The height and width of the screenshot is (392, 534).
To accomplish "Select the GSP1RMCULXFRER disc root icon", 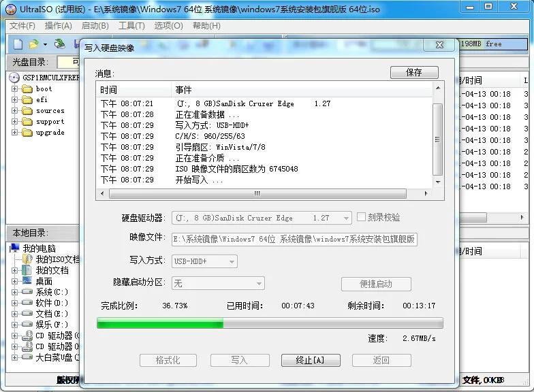I will [x=14, y=78].
